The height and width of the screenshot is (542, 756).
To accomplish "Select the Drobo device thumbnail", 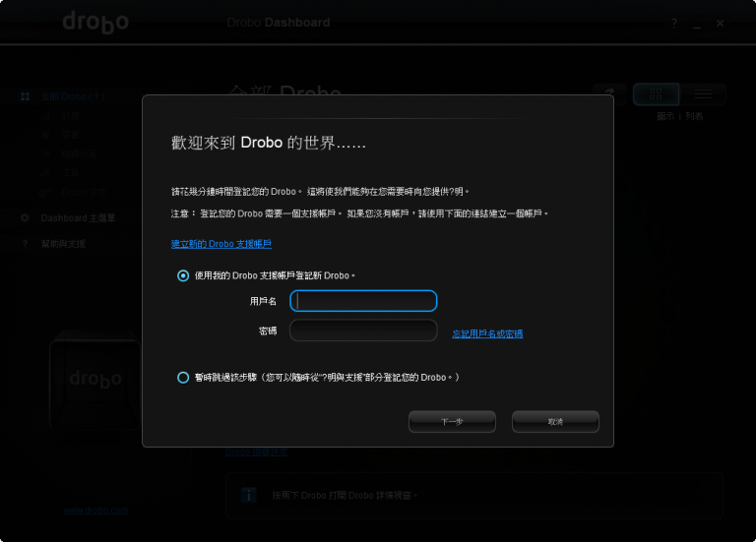I will point(94,381).
